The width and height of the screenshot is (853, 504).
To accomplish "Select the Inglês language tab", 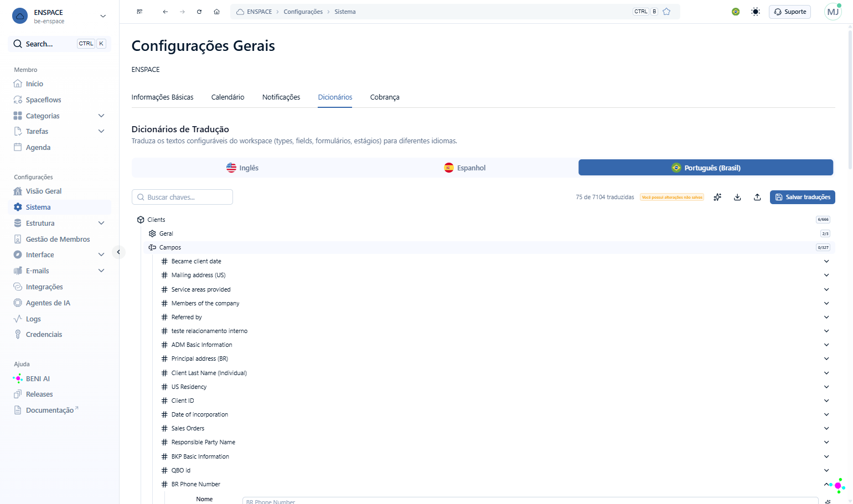I will click(x=242, y=168).
